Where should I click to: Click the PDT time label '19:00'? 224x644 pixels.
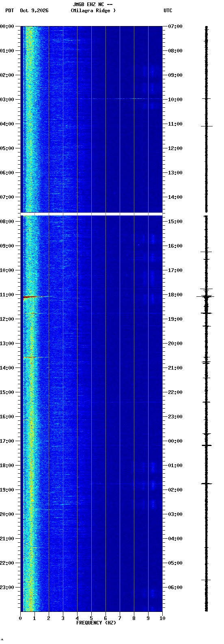point(7,490)
